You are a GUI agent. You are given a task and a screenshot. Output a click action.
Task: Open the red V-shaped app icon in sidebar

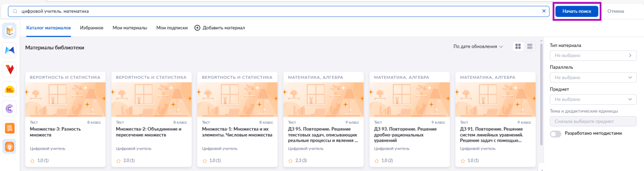coord(10,69)
